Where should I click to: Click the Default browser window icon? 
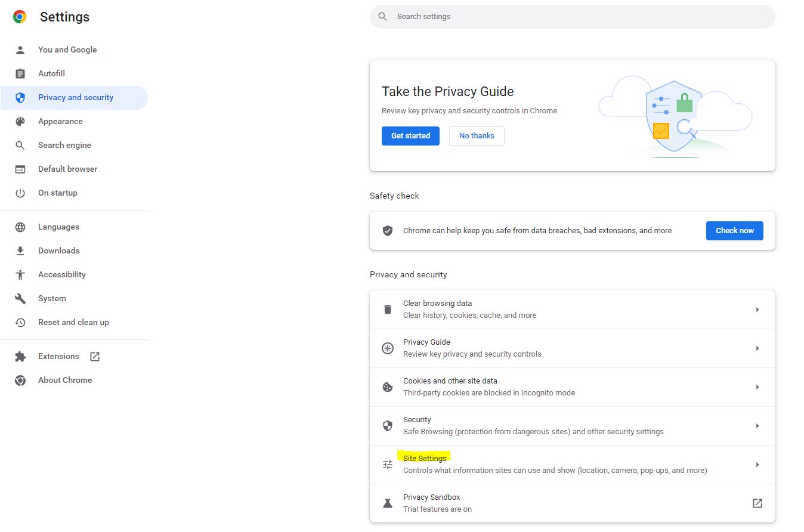pyautogui.click(x=20, y=169)
